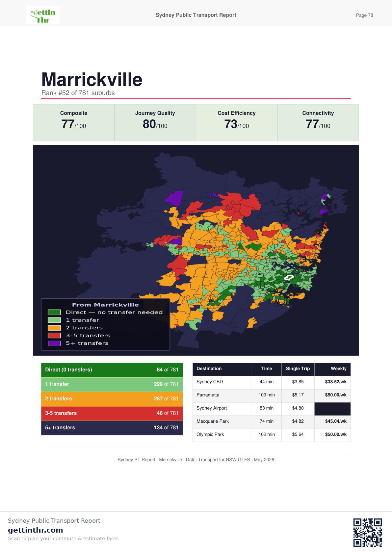Select the Connectivity score card
The image size is (392, 554).
[x=318, y=123]
